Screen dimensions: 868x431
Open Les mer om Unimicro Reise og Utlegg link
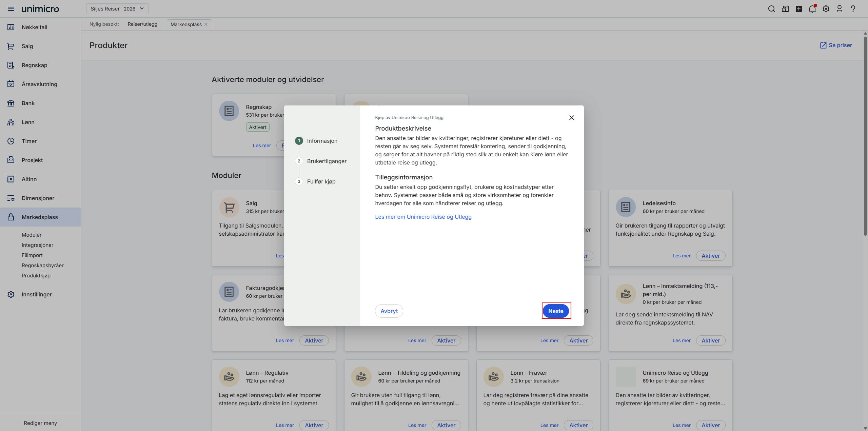coord(423,217)
